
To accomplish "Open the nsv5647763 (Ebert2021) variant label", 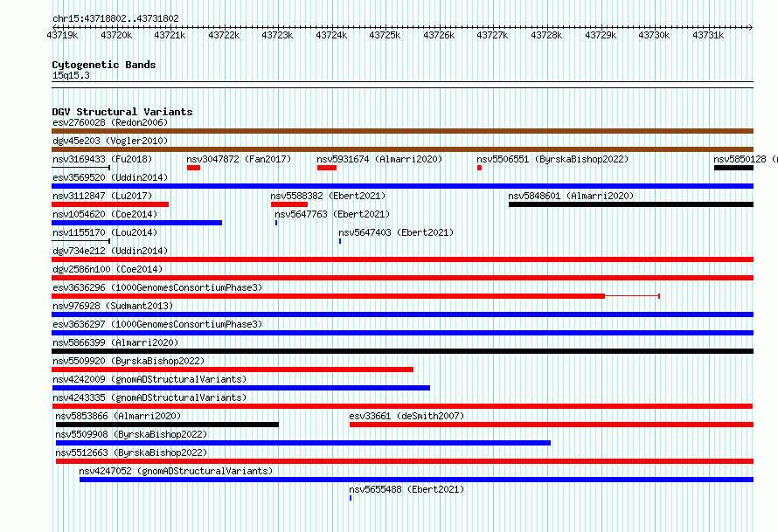I will 332,214.
